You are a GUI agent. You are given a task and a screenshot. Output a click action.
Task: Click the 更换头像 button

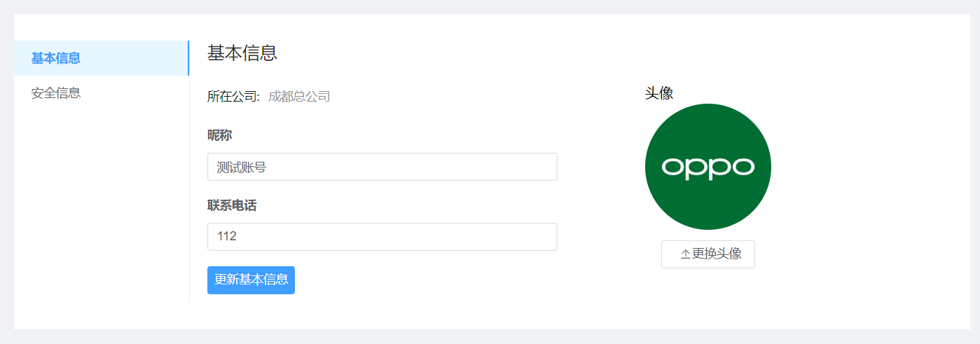(x=708, y=254)
